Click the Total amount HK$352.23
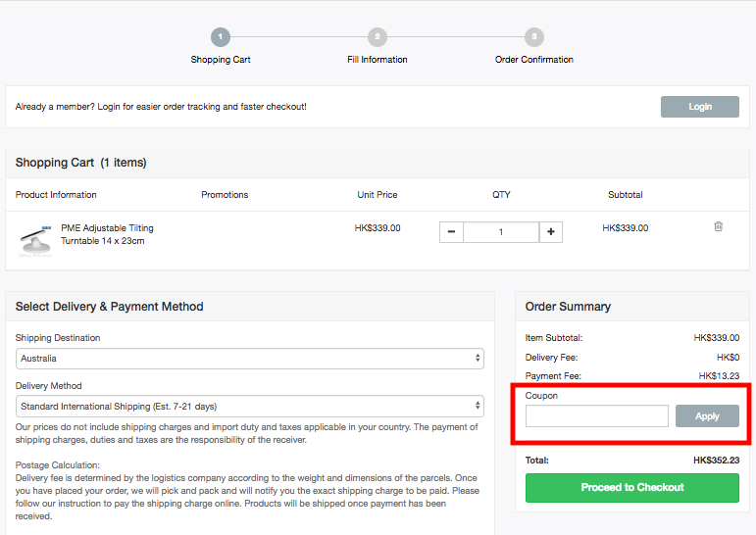 (716, 460)
